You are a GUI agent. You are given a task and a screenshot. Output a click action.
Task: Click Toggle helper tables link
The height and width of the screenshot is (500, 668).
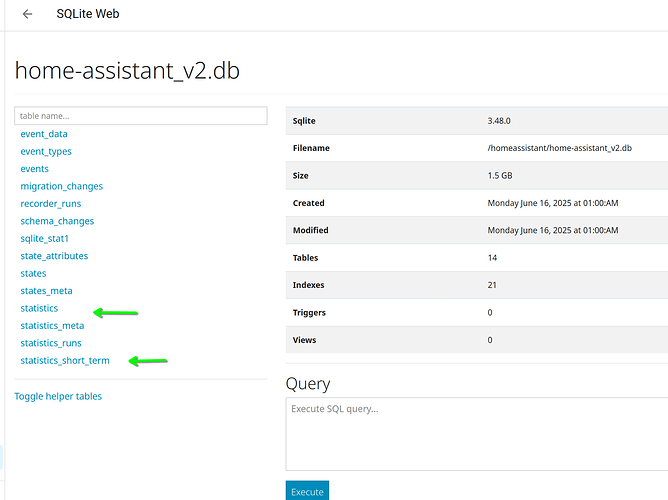pos(58,397)
